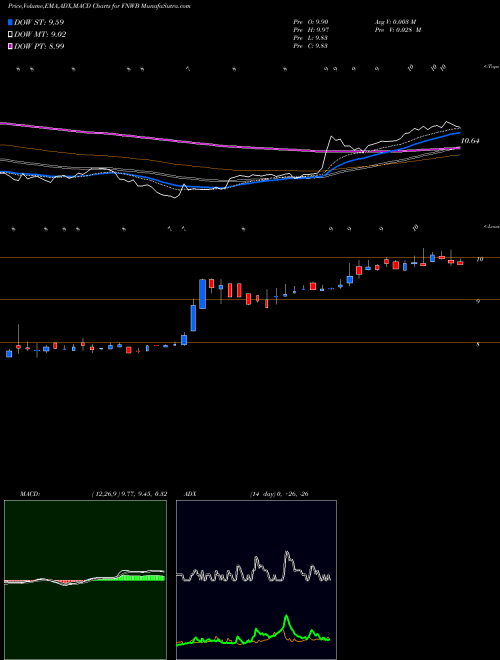Click the MACD '(12,26,9) 9.77, 9.45, 0.32' values

(x=129, y=494)
